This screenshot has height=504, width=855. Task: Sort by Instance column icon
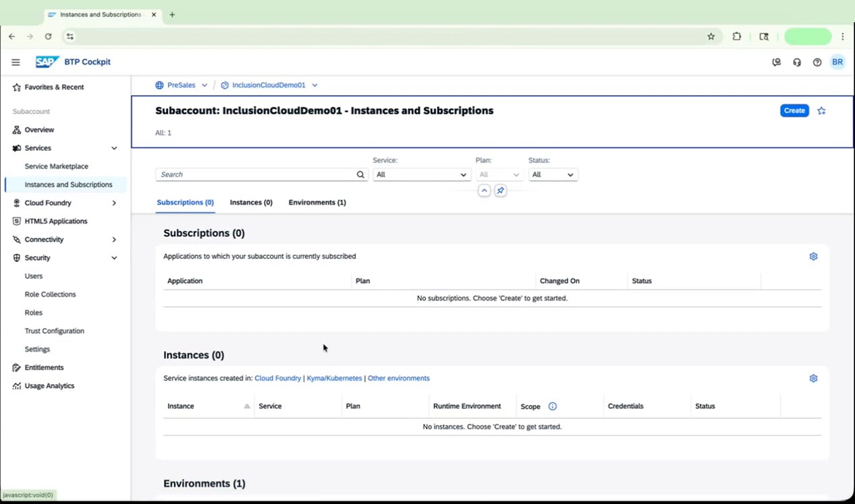(x=247, y=406)
